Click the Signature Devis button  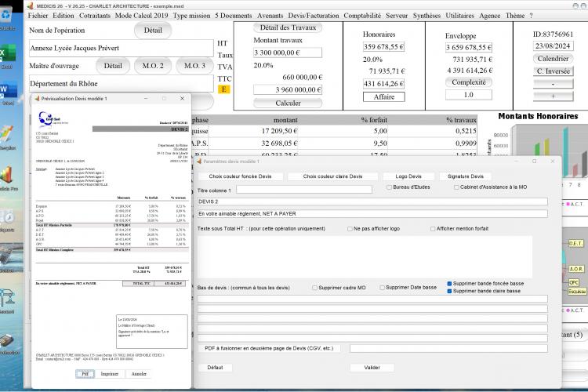466,176
